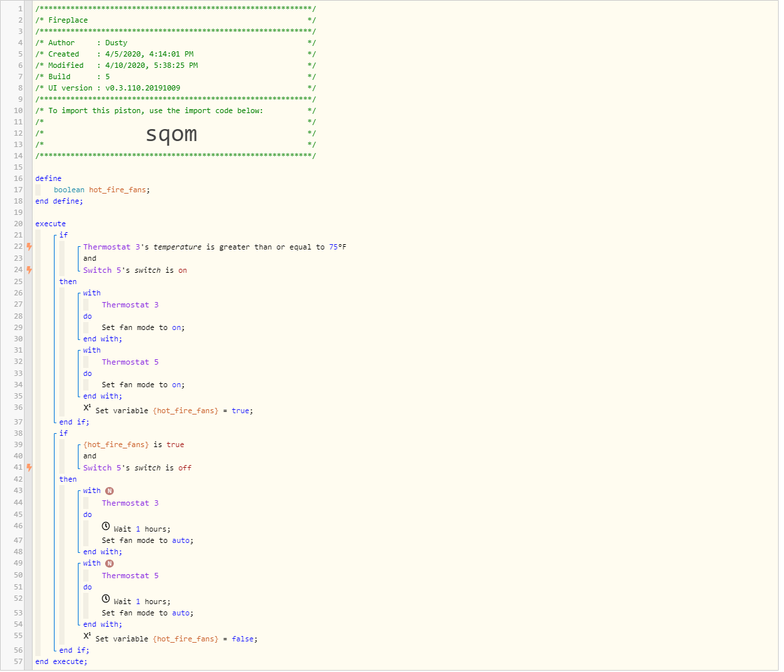Click the 'do' keyword on line 28

[x=87, y=317]
